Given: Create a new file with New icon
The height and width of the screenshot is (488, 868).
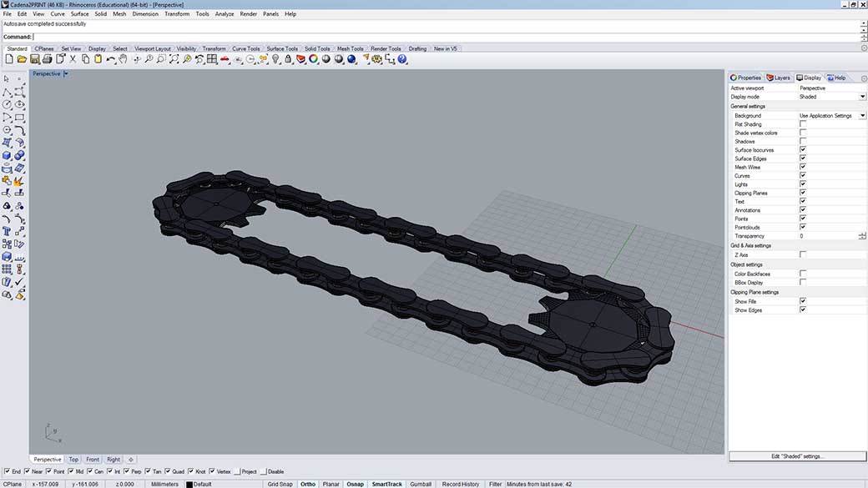Looking at the screenshot, I should click(9, 59).
